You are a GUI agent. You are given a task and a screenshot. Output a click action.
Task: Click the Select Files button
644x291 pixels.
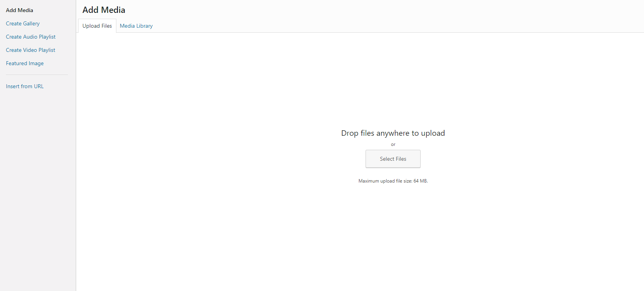[x=393, y=159]
